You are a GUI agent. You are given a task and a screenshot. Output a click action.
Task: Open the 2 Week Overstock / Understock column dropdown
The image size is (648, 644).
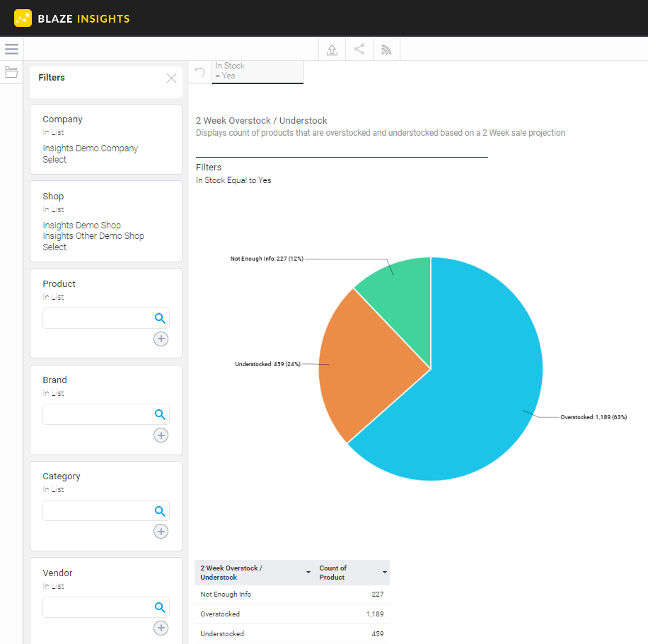pos(307,573)
